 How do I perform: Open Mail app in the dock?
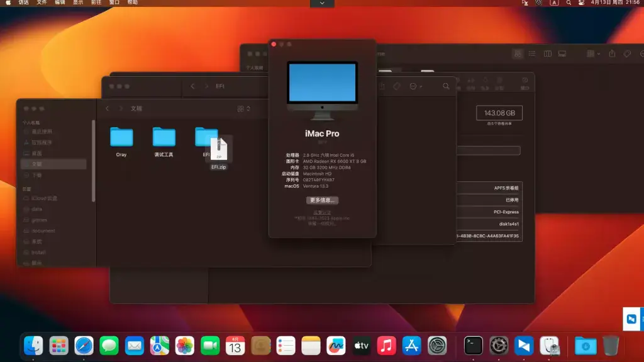coord(135,346)
